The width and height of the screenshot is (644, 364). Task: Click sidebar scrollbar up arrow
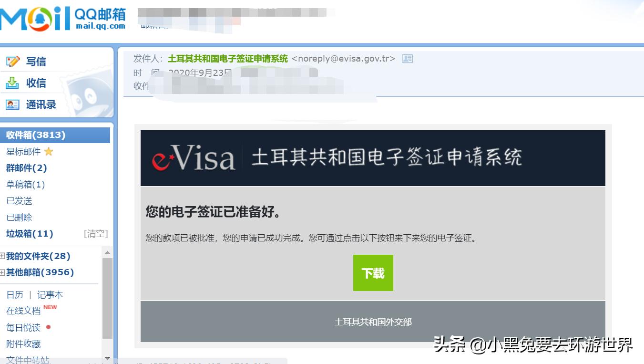click(107, 252)
